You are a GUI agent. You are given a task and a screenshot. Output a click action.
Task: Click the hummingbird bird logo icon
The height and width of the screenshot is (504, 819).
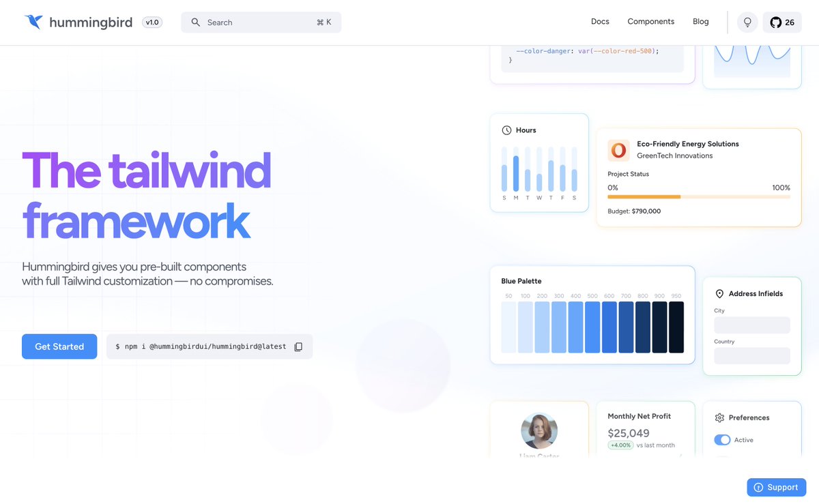click(33, 22)
